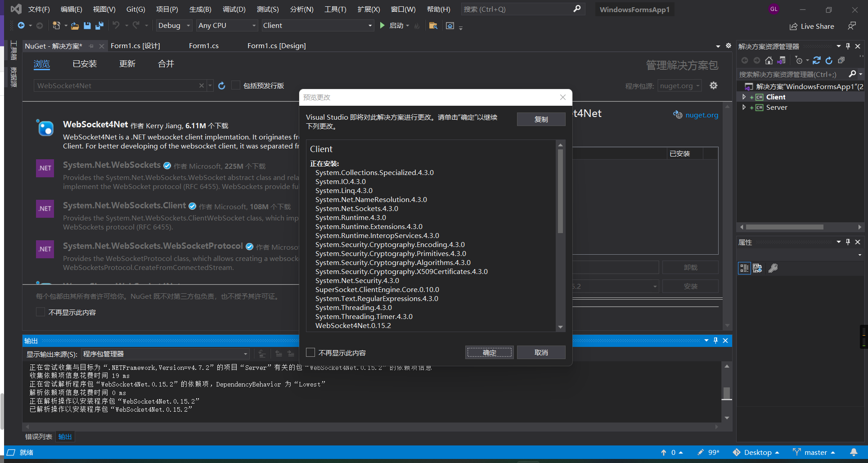Switch to Form1.cs tab

[x=204, y=45]
